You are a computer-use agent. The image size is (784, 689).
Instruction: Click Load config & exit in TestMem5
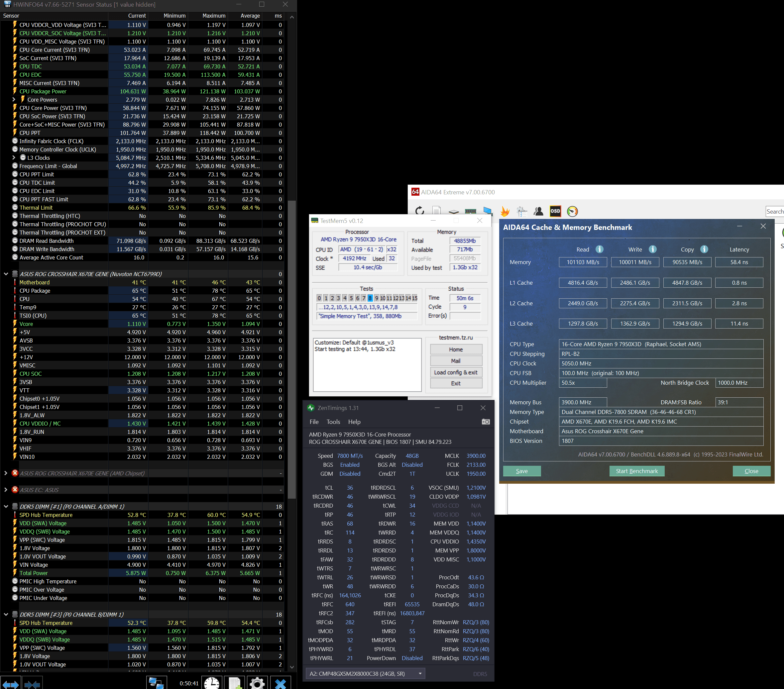[455, 372]
